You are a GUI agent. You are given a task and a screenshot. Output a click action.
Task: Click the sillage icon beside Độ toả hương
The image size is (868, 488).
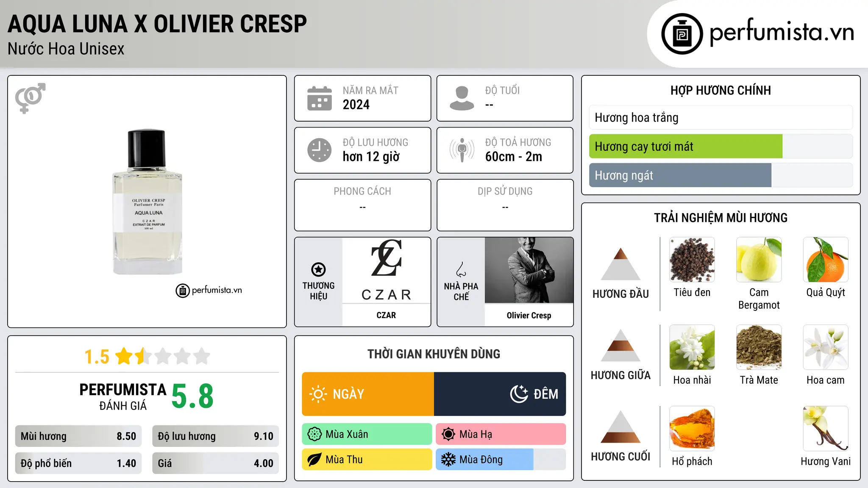[462, 150]
